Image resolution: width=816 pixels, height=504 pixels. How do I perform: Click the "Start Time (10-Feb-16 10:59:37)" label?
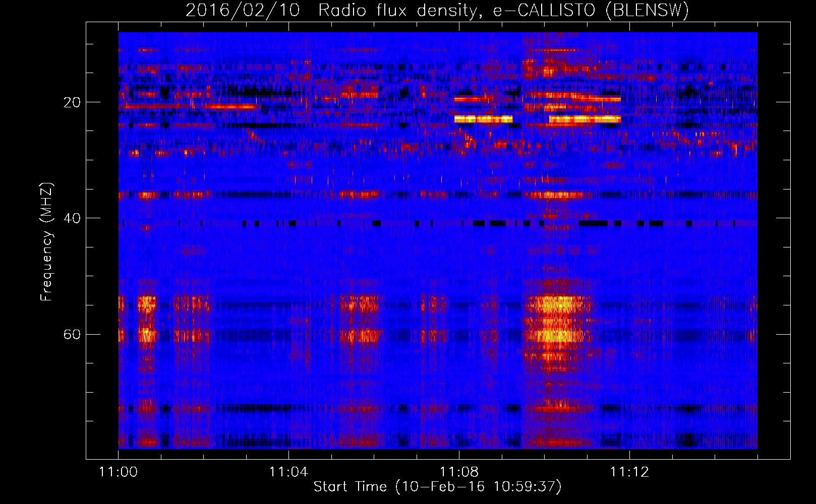(437, 486)
